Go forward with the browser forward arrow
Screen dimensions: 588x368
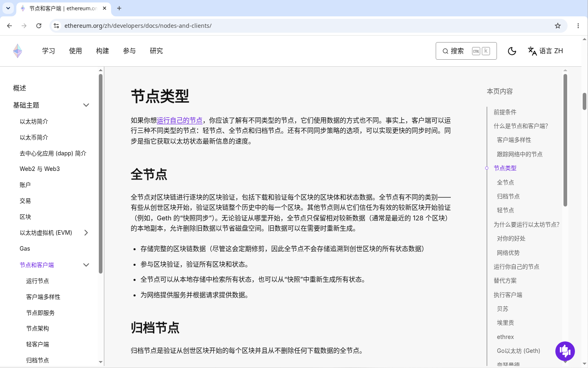24,26
